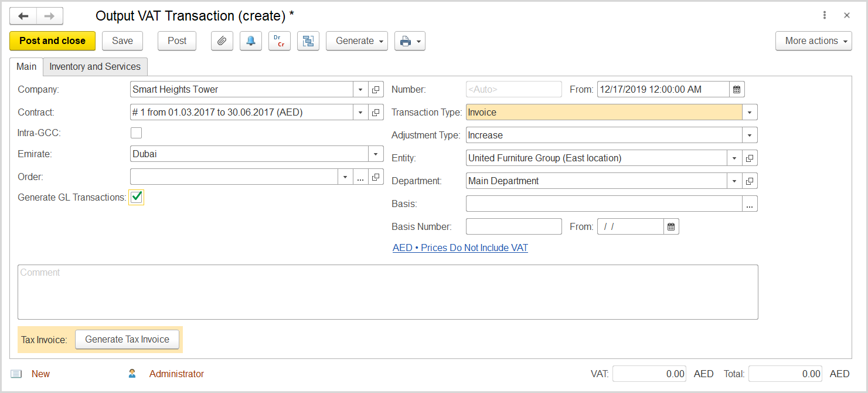Click the Administrator user icon
This screenshot has height=393, width=868.
point(132,374)
